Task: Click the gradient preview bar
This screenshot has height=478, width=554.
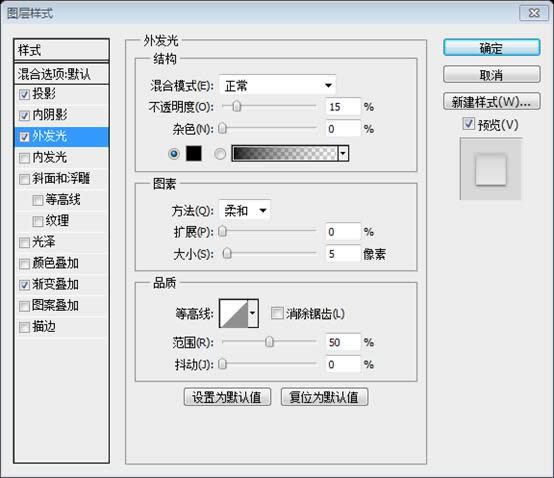Action: pos(284,153)
